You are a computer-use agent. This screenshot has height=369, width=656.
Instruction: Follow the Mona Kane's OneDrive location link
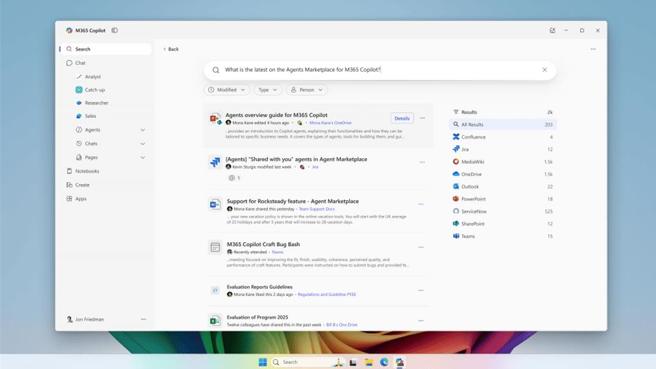coord(330,123)
